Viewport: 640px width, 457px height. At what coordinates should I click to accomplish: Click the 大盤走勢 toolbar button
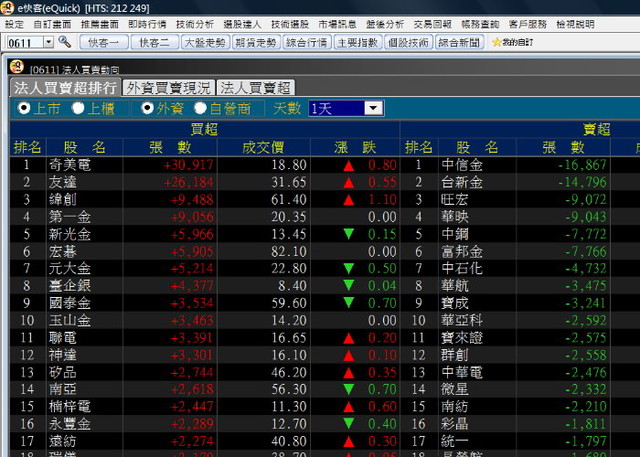tap(205, 42)
